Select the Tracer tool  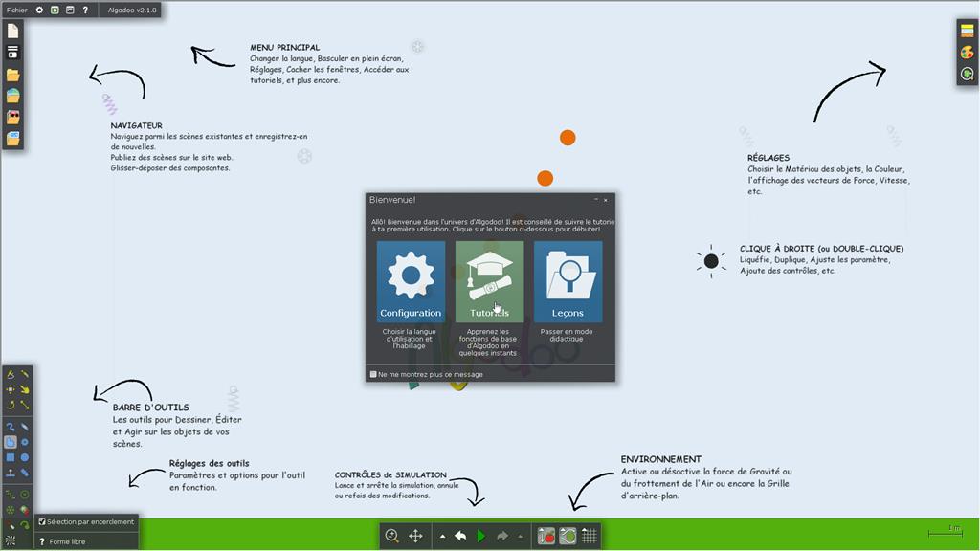tap(24, 526)
